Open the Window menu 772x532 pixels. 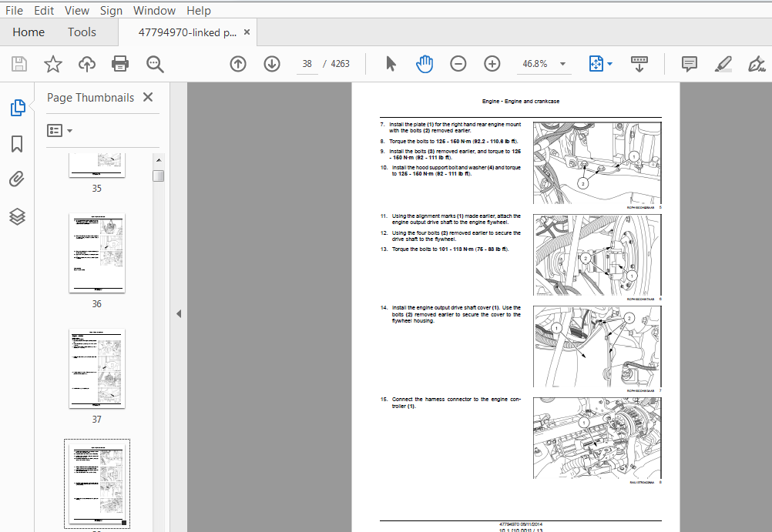(154, 10)
